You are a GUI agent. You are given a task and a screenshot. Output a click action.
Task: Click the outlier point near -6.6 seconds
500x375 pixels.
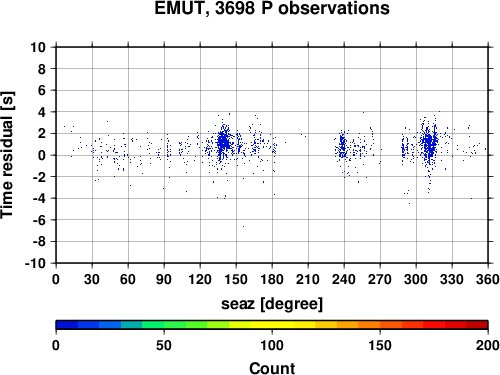[x=243, y=226]
